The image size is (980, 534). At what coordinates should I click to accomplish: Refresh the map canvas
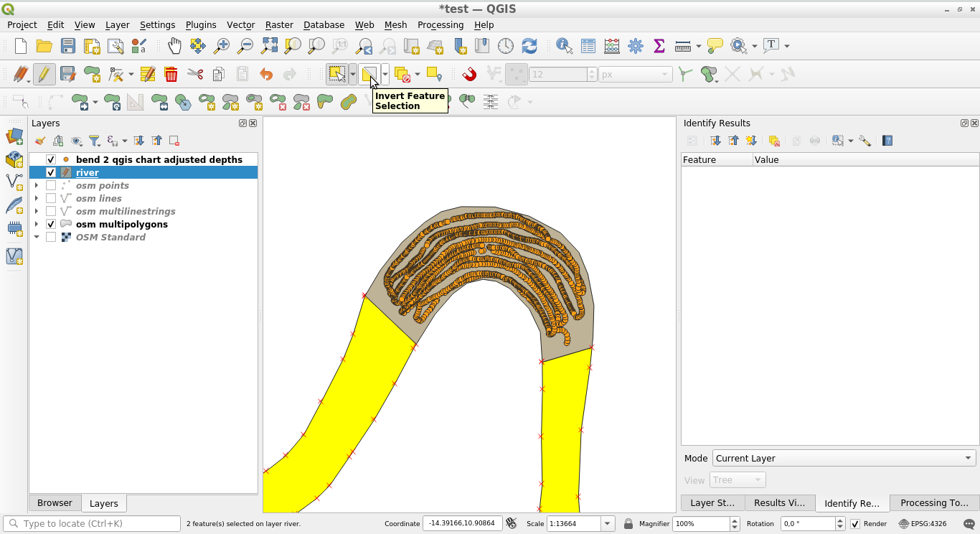click(529, 46)
